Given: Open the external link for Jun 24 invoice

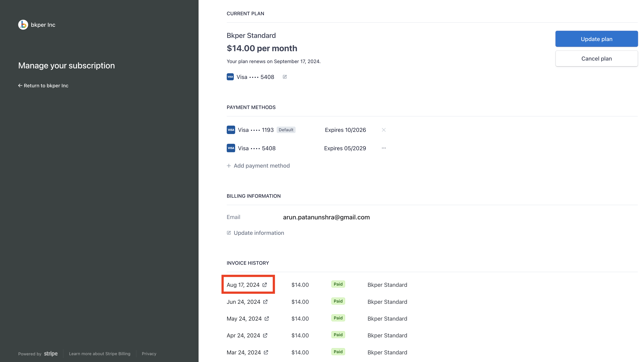Looking at the screenshot, I should coord(265,302).
